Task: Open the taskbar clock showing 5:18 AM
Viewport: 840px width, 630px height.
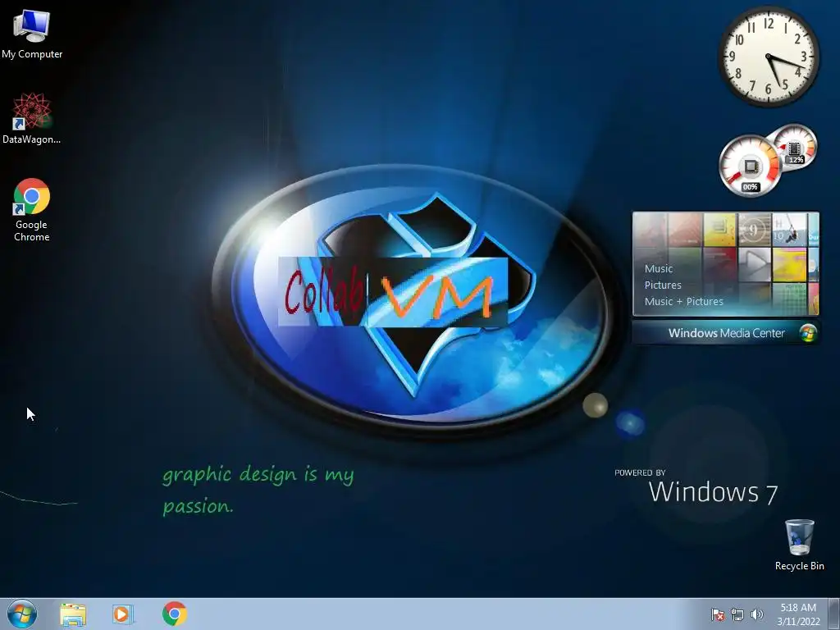Action: 798,614
